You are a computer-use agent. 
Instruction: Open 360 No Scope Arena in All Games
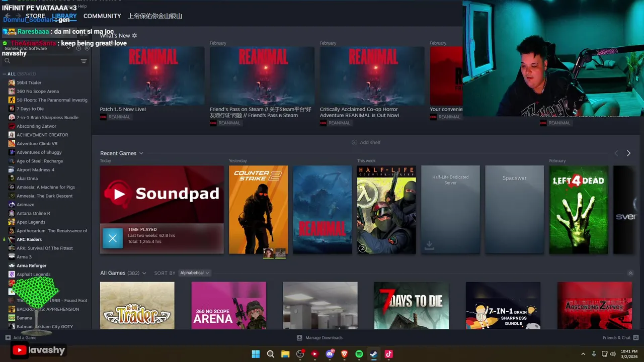[x=228, y=306]
